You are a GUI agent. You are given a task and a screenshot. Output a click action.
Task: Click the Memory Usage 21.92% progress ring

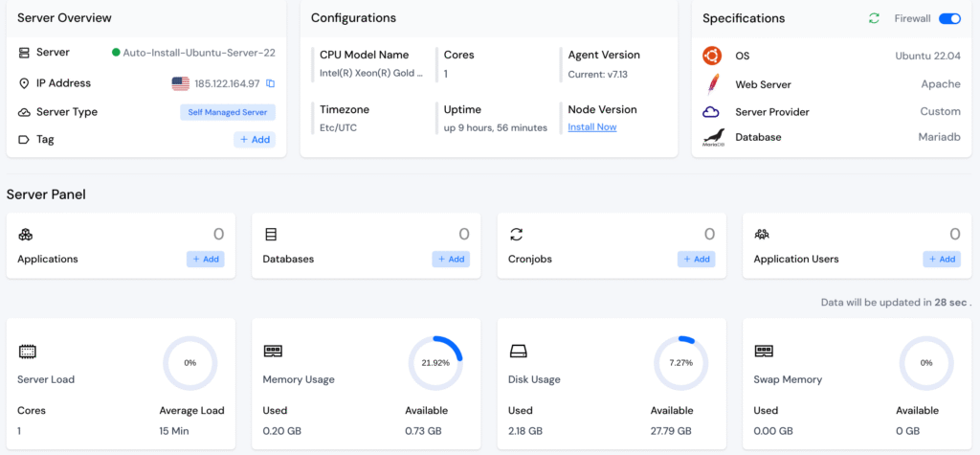(435, 363)
